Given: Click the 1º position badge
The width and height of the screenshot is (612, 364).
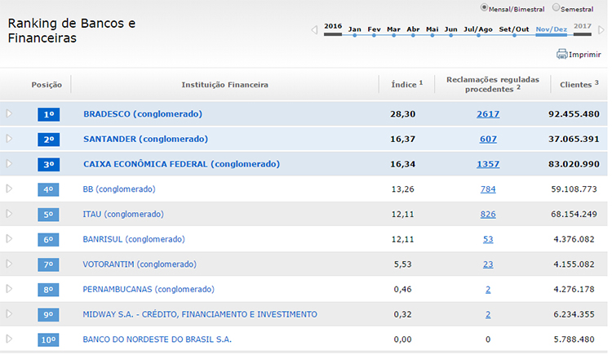Looking at the screenshot, I should (48, 114).
